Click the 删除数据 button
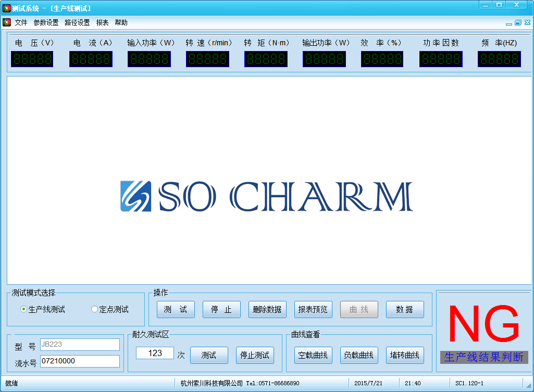Viewport: 534px width, 392px height. (x=267, y=309)
